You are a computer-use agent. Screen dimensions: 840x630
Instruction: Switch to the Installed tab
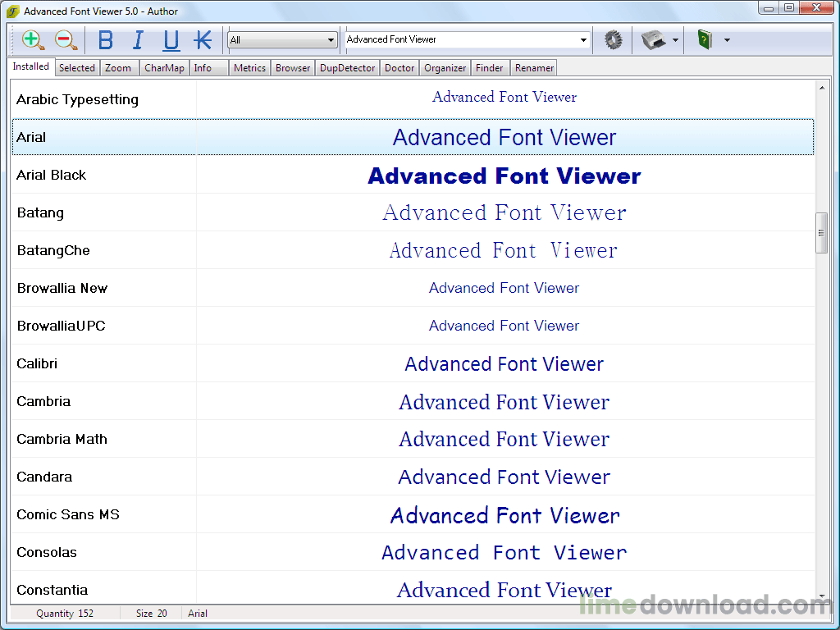tap(31, 66)
